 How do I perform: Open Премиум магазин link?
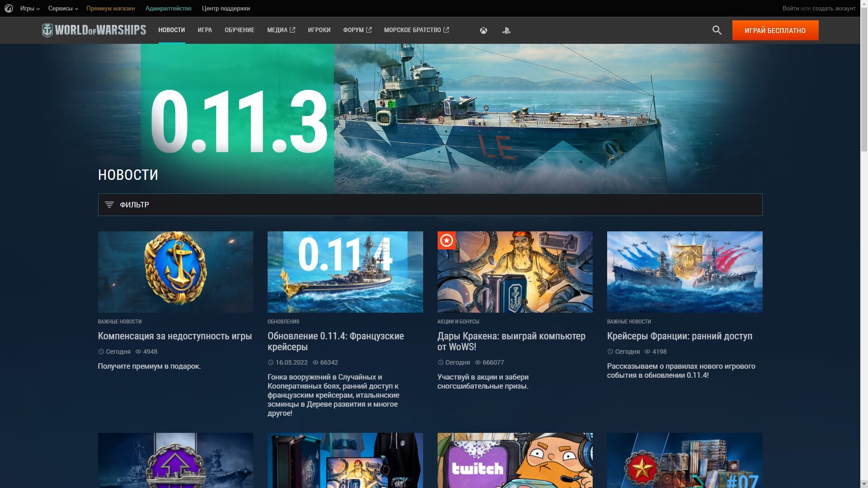[111, 8]
